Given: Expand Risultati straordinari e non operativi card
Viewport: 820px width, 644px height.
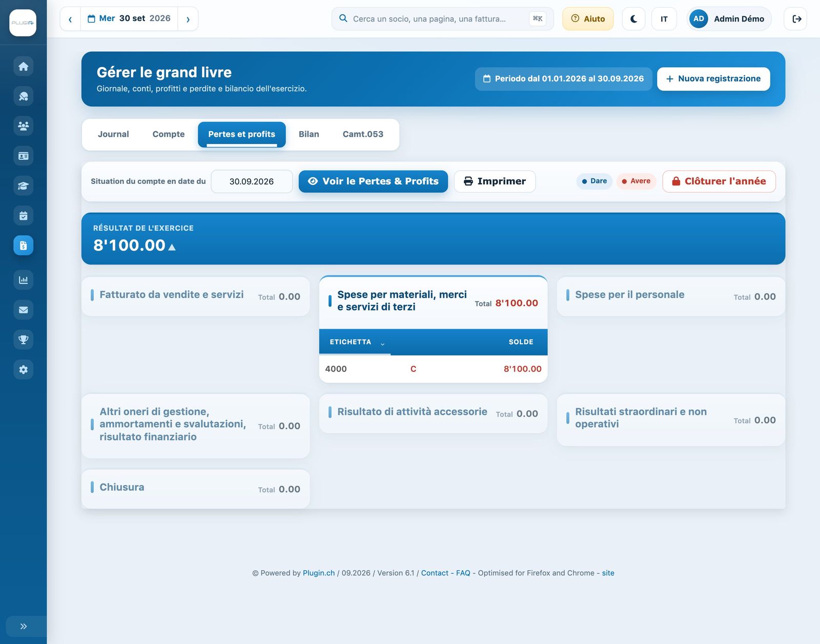Looking at the screenshot, I should [x=671, y=419].
